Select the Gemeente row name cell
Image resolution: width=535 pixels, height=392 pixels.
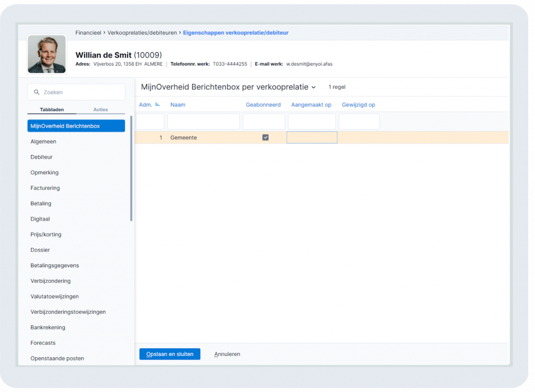(x=183, y=138)
